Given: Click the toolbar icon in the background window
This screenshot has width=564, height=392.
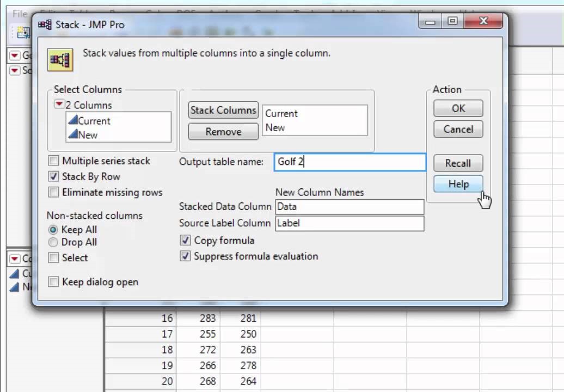Looking at the screenshot, I should click(x=23, y=33).
